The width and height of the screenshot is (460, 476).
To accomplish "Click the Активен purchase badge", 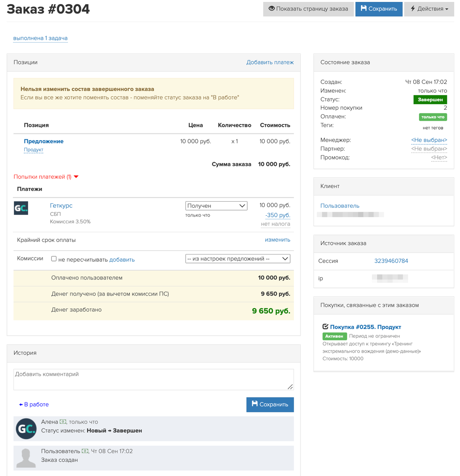I will point(334,336).
